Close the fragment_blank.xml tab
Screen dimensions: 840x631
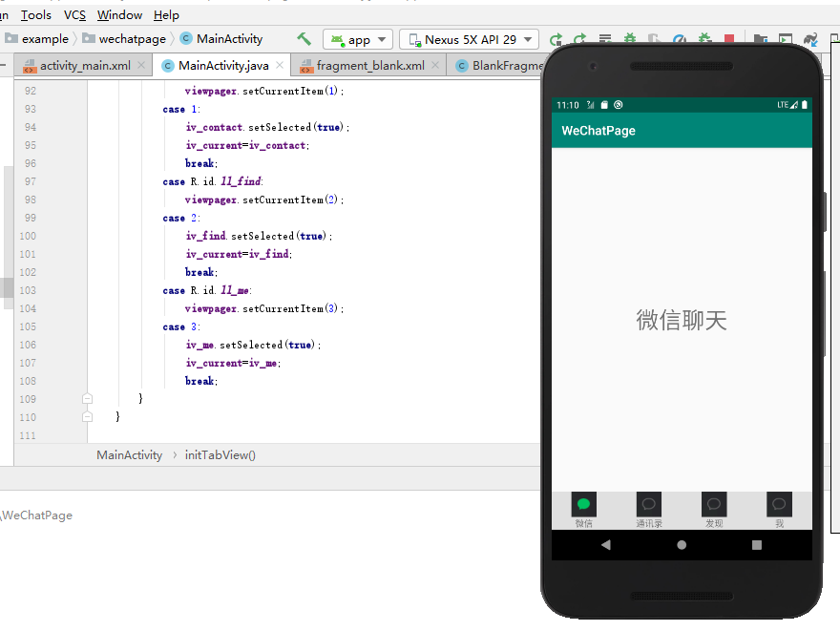435,65
